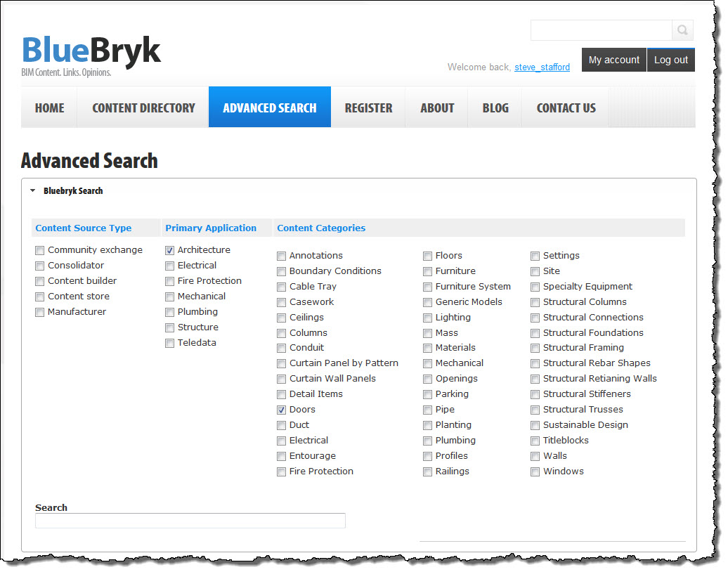Image resolution: width=728 pixels, height=572 pixels.
Task: Check the Site checkbox
Action: pyautogui.click(x=535, y=272)
